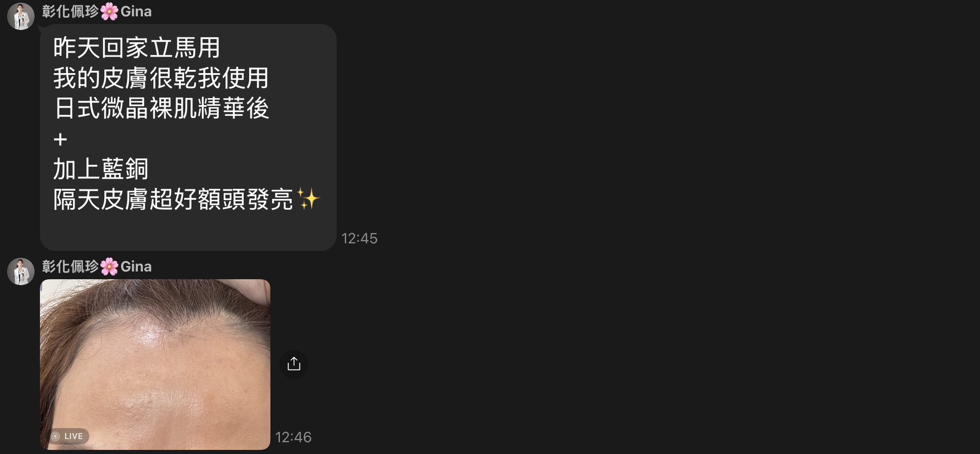980x454 pixels.
Task: Click the plus sign line in the message
Action: click(61, 139)
